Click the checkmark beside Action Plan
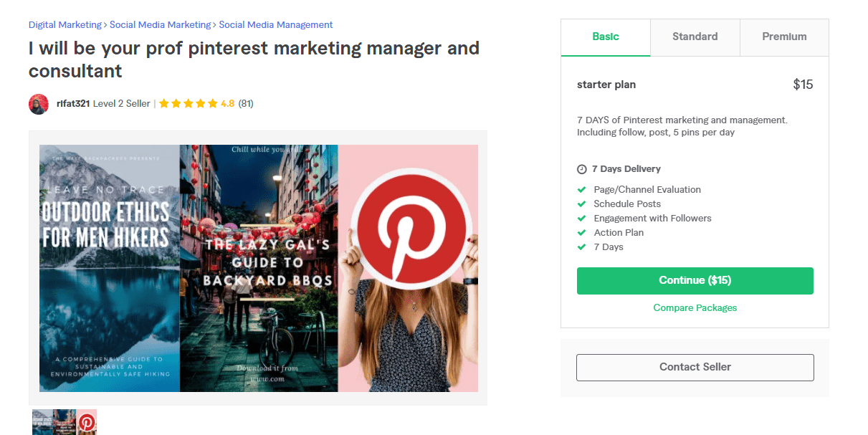 pos(582,233)
